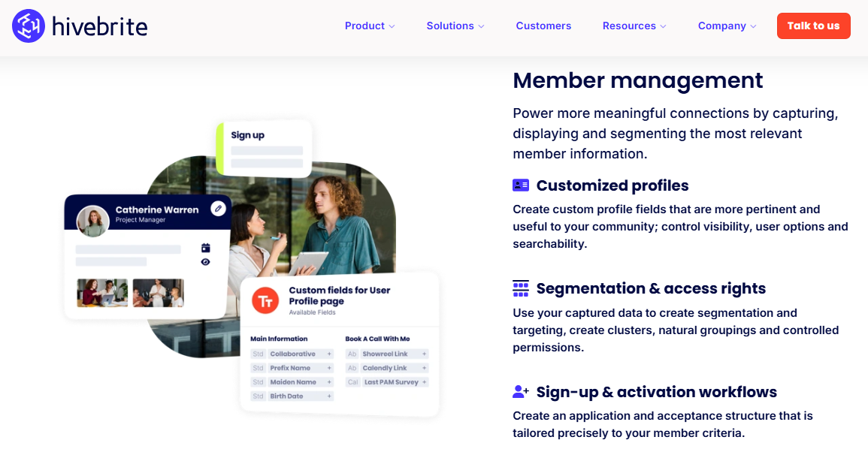Select the edit pencil on Catherine Warren's card
Screen dimensions: 868x449
click(218, 209)
